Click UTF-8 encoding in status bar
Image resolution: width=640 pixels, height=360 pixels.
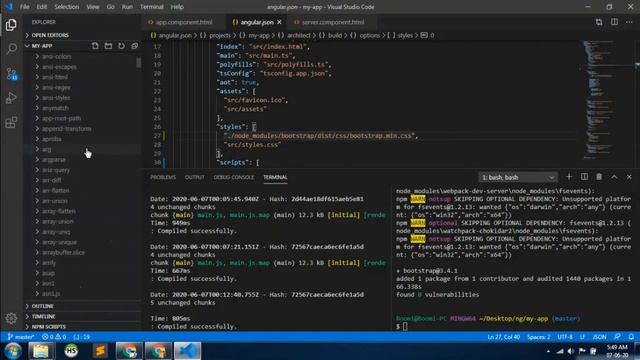pyautogui.click(x=565, y=337)
